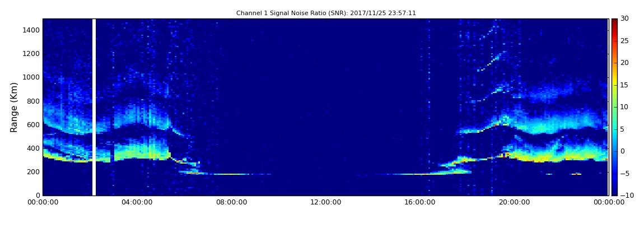Viewport: 644px width, 228px height.
Task: Click the 04:00:00 time tick label
Action: point(137,203)
